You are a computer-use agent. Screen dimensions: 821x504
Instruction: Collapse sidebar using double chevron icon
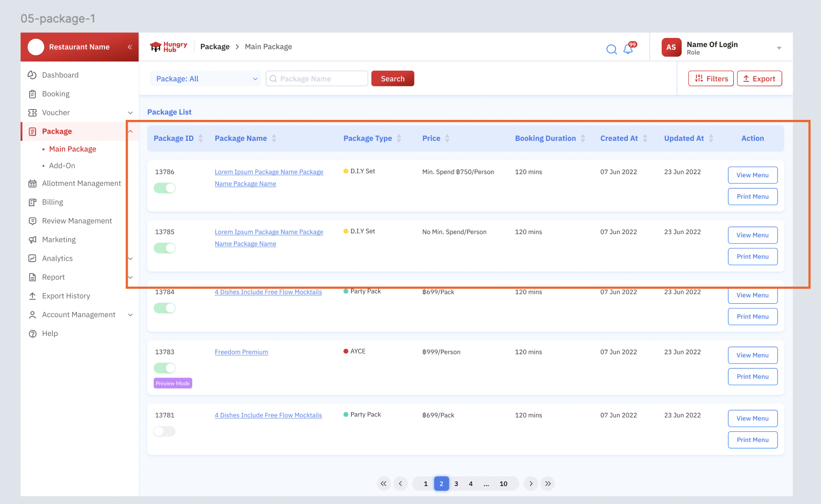coord(130,47)
